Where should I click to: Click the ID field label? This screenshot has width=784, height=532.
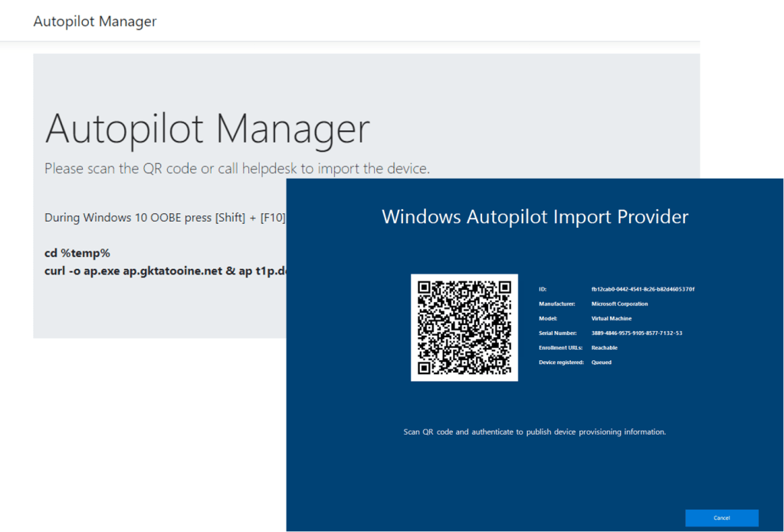pyautogui.click(x=543, y=289)
